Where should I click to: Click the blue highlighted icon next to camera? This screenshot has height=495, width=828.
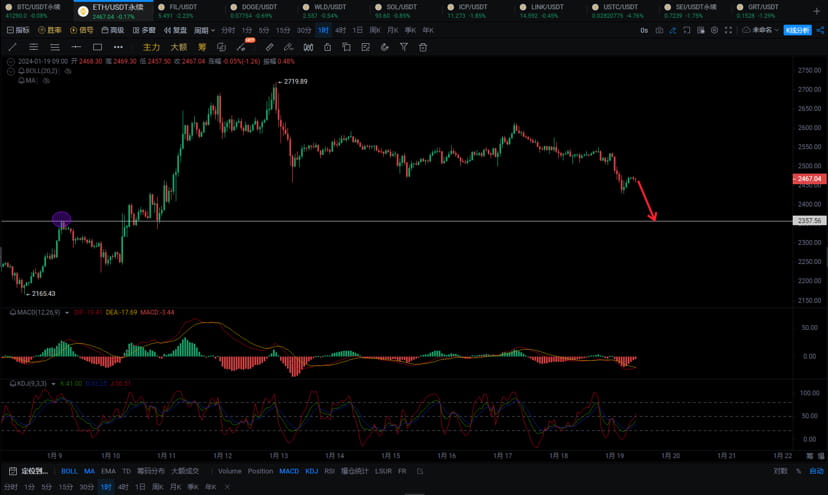(673, 31)
